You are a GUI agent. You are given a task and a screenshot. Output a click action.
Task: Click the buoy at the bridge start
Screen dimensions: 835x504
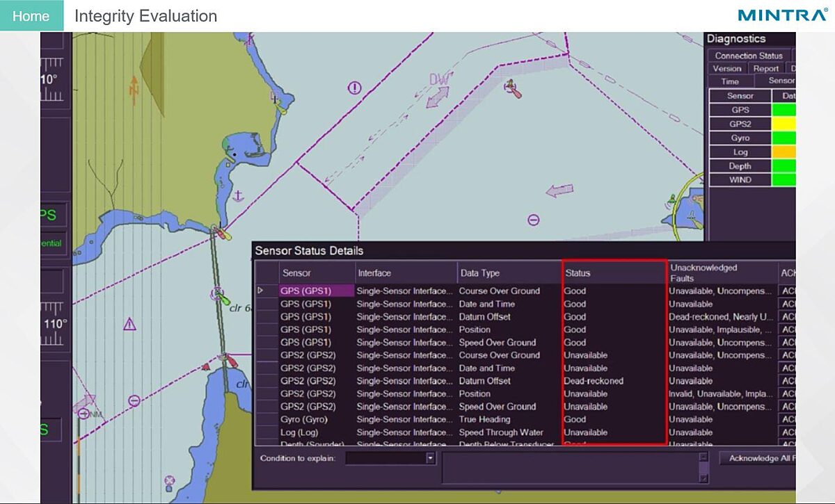click(x=221, y=231)
